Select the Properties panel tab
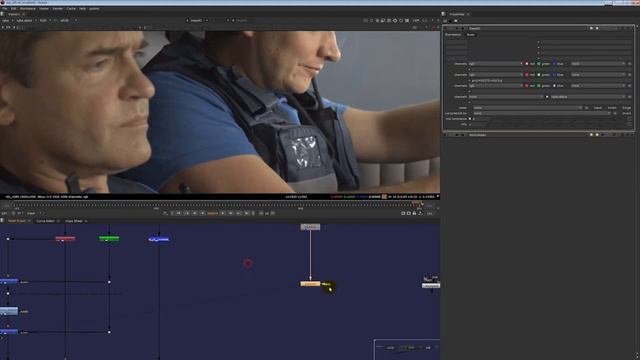640x360 pixels. [x=457, y=14]
